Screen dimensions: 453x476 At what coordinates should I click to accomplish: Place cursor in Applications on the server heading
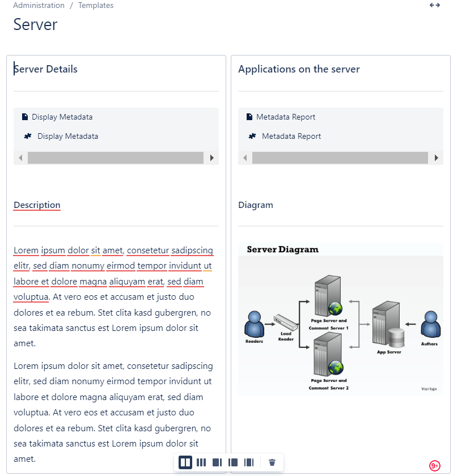point(299,69)
